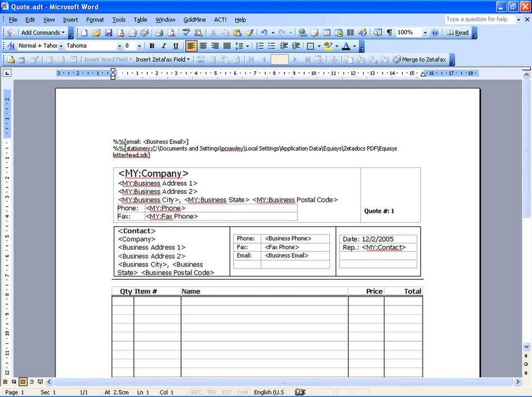The width and height of the screenshot is (532, 397).
Task: Open Microsoft Word Help icon
Action: pyautogui.click(x=435, y=32)
